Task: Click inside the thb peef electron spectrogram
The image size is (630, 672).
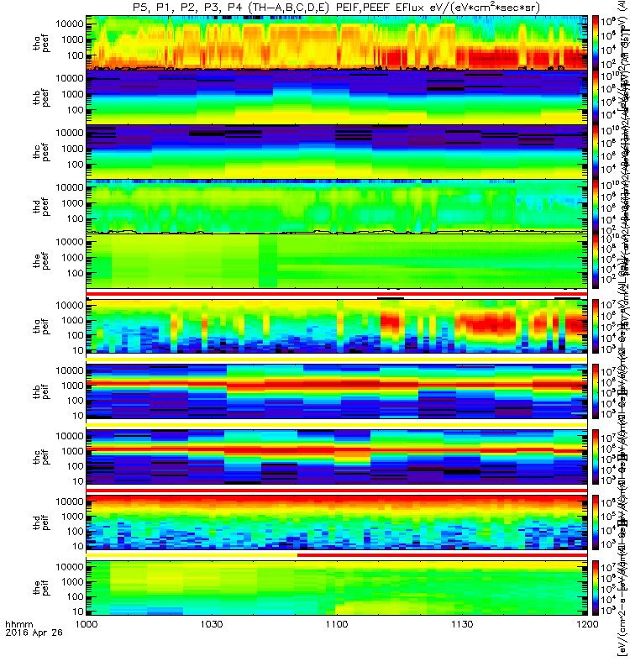Action: tap(337, 97)
